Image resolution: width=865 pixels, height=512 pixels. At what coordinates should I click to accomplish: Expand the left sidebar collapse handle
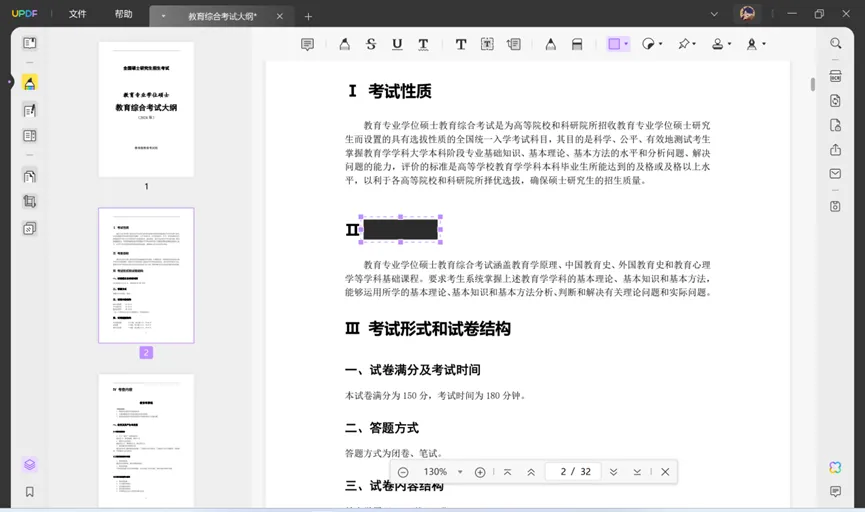9,82
